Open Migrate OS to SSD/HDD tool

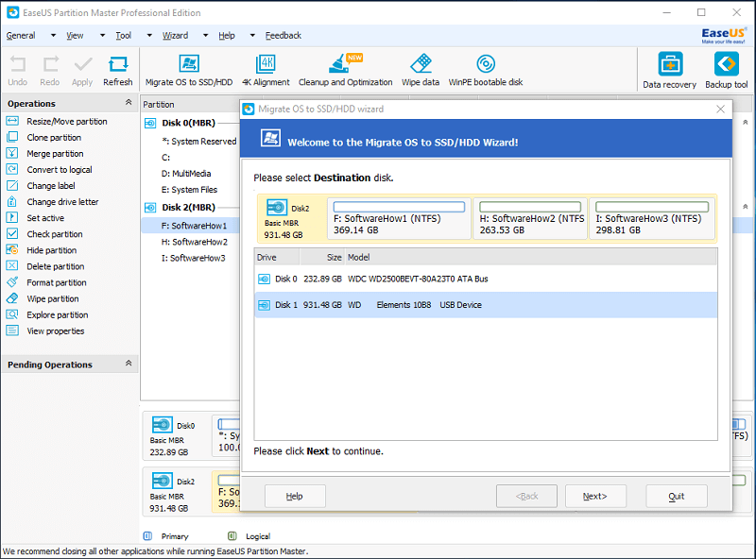pyautogui.click(x=189, y=71)
